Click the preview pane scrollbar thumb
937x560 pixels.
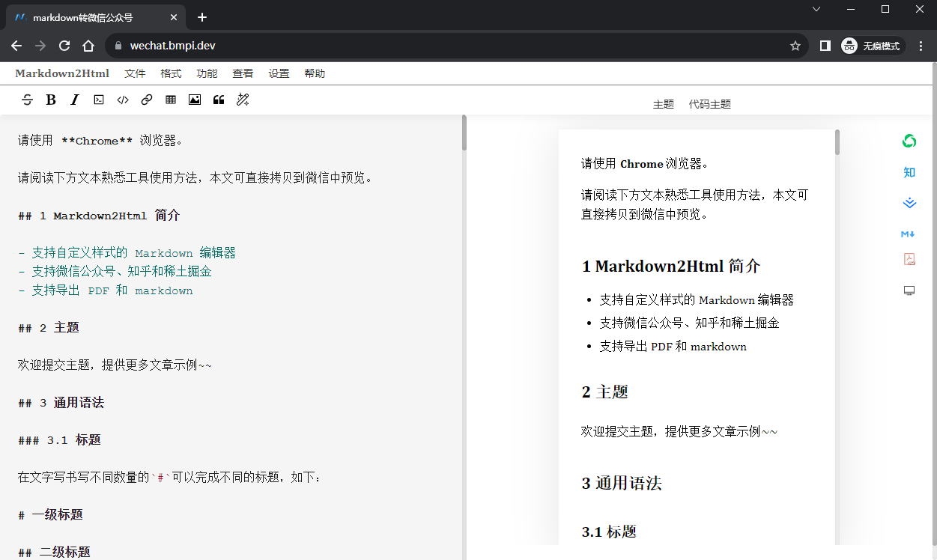[x=837, y=142]
